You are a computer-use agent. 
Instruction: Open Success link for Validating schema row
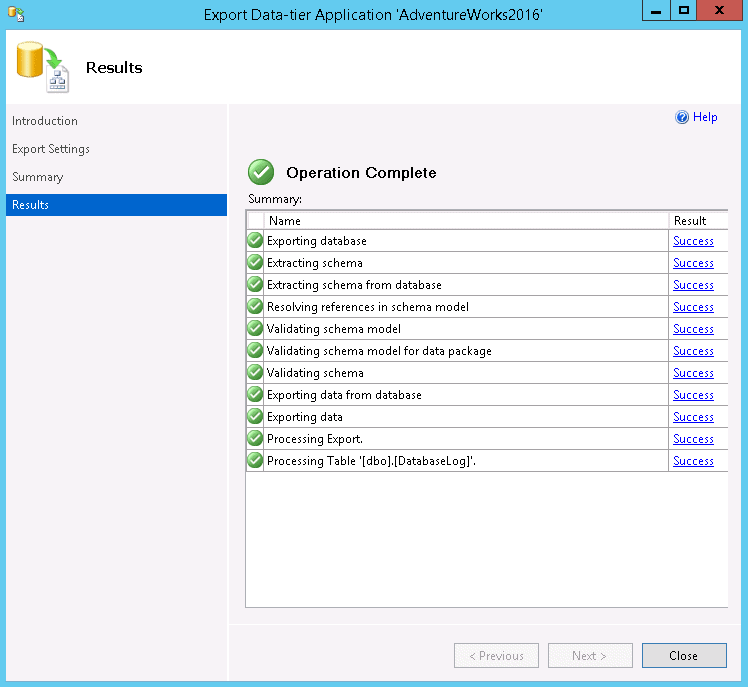pyautogui.click(x=693, y=373)
